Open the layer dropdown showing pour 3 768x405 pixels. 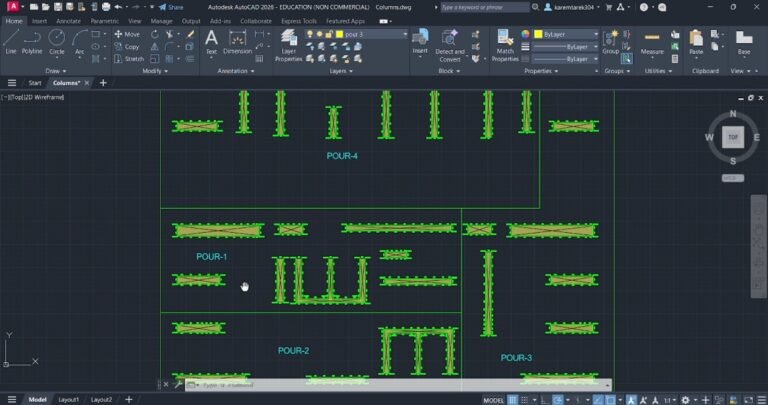(405, 34)
